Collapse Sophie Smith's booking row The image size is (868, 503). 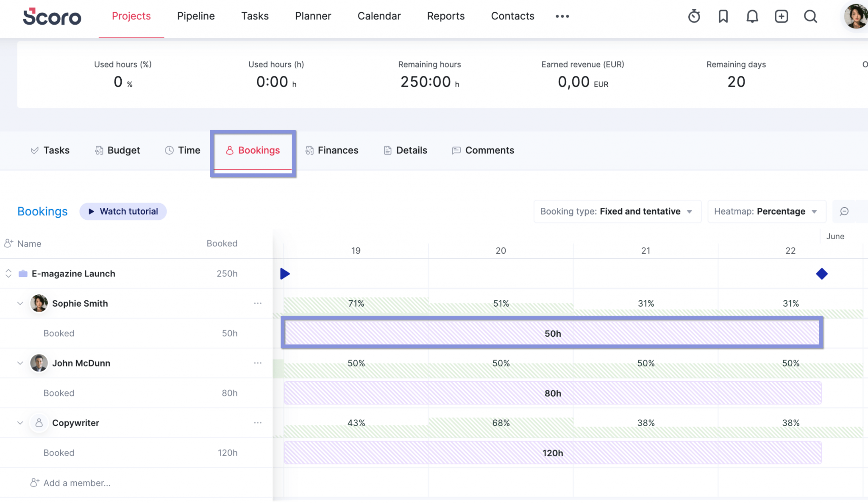click(19, 303)
